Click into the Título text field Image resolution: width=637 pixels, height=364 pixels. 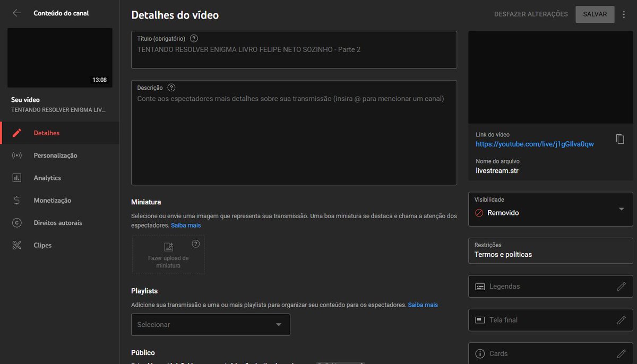pyautogui.click(x=294, y=50)
